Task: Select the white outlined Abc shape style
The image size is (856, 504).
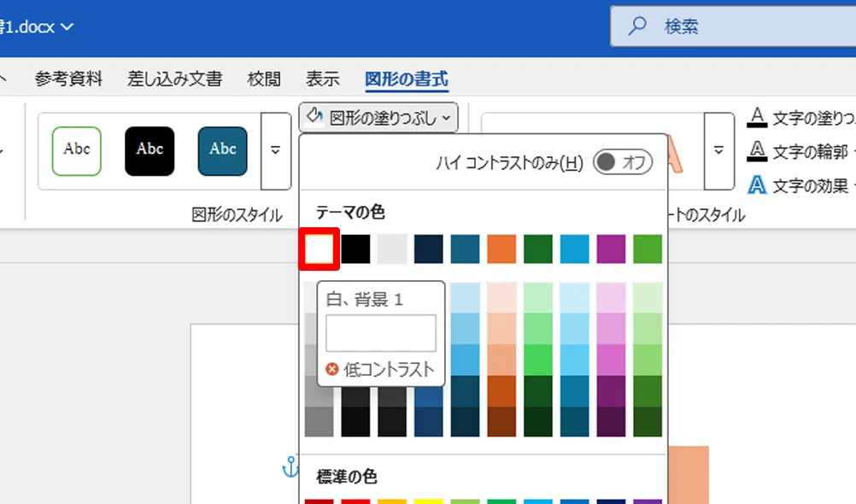Action: pos(76,151)
